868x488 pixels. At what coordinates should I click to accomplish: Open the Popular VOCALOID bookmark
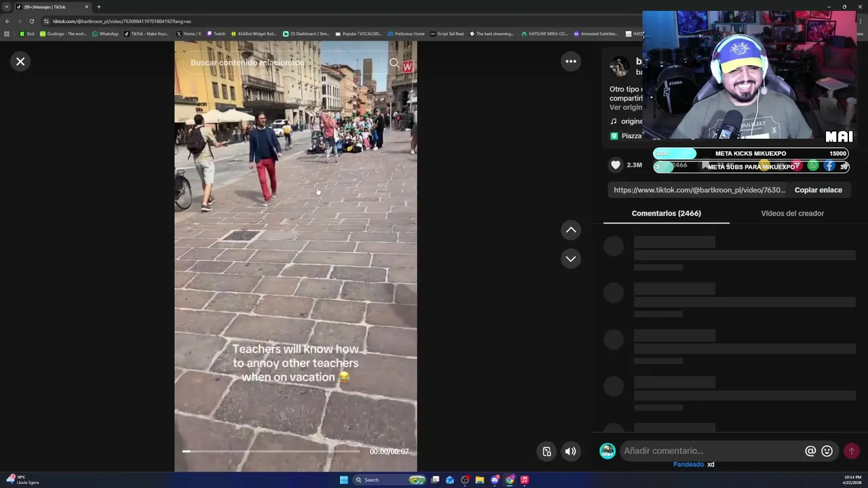click(x=358, y=33)
